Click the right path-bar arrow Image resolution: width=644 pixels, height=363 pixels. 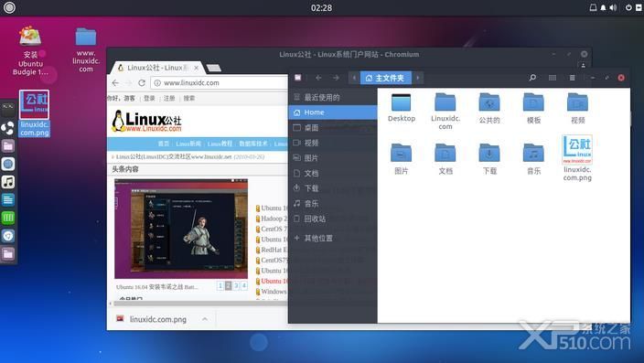[x=418, y=78]
